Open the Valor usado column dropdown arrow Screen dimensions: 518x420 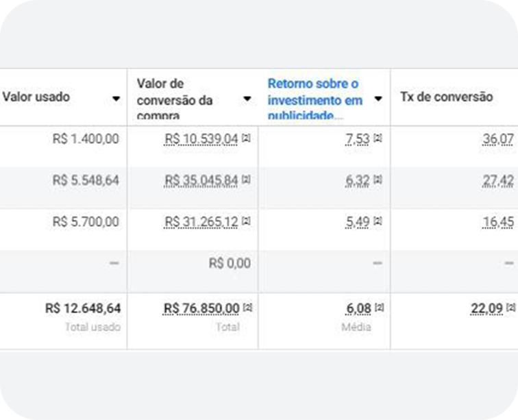pyautogui.click(x=116, y=99)
